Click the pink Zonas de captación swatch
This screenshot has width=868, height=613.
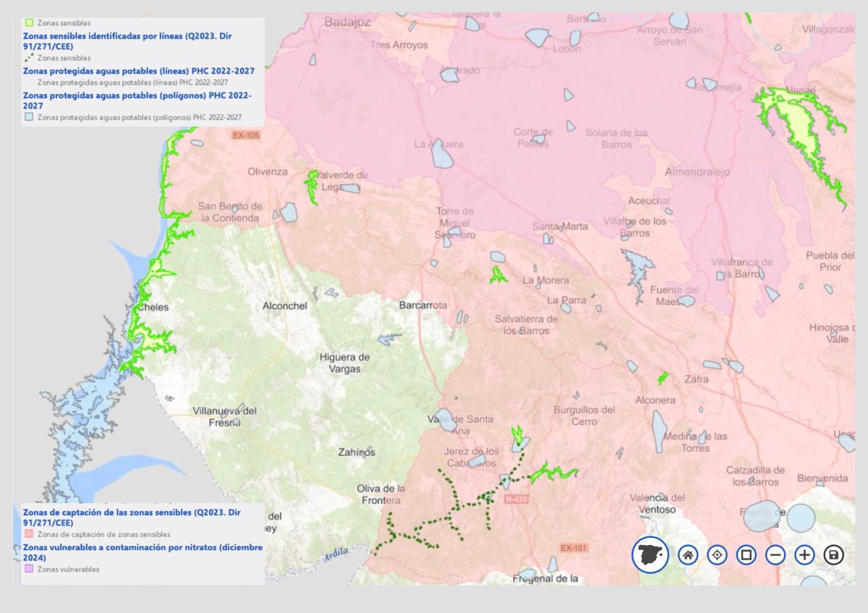coord(29,534)
